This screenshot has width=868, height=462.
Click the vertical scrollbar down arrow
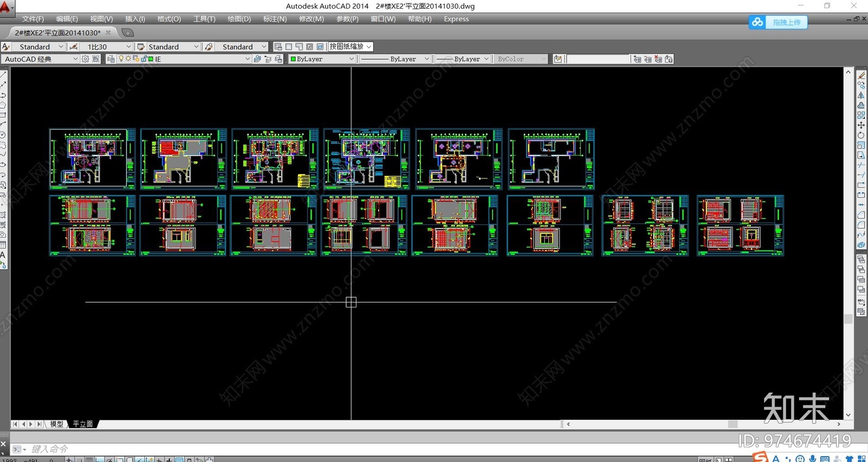point(848,415)
